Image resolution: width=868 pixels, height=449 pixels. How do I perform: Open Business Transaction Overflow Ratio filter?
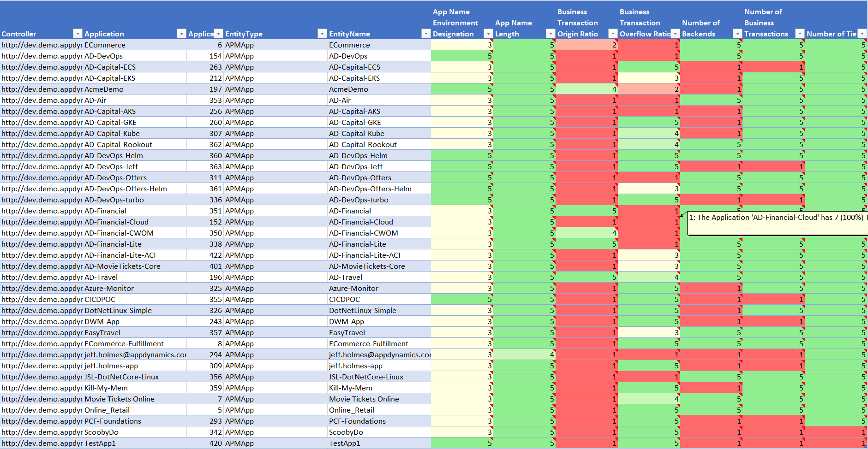click(x=675, y=34)
